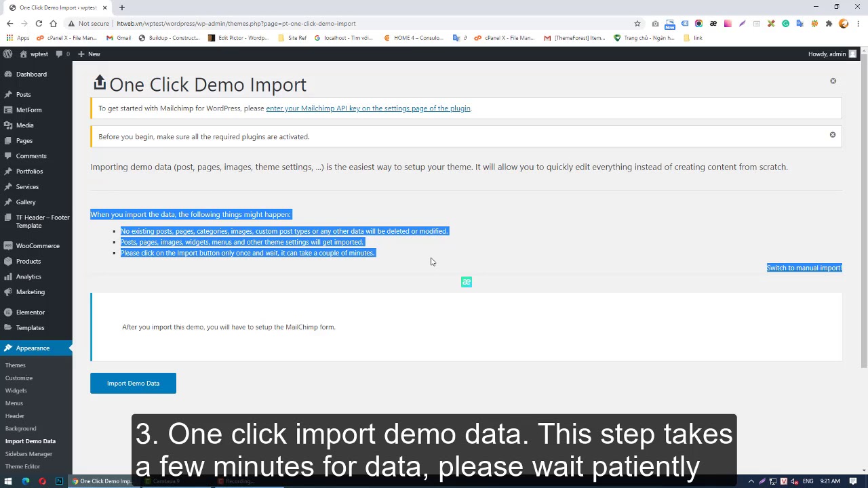The width and height of the screenshot is (868, 488).
Task: Open the Buildup - Construct bookmark
Action: click(x=169, y=38)
